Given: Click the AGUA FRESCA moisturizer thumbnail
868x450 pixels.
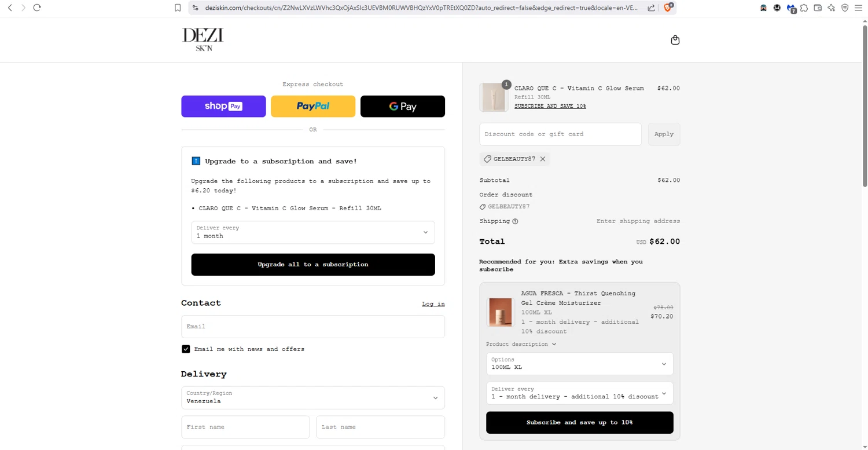Looking at the screenshot, I should [x=501, y=312].
